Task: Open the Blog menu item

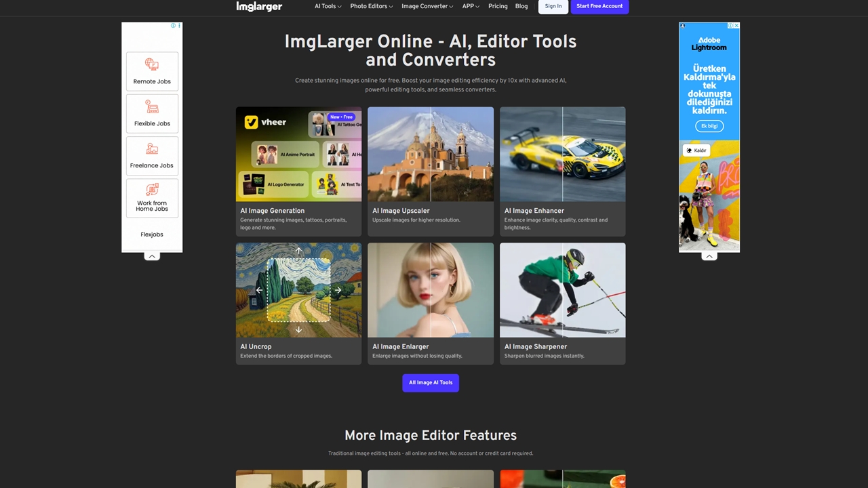Action: pos(521,6)
